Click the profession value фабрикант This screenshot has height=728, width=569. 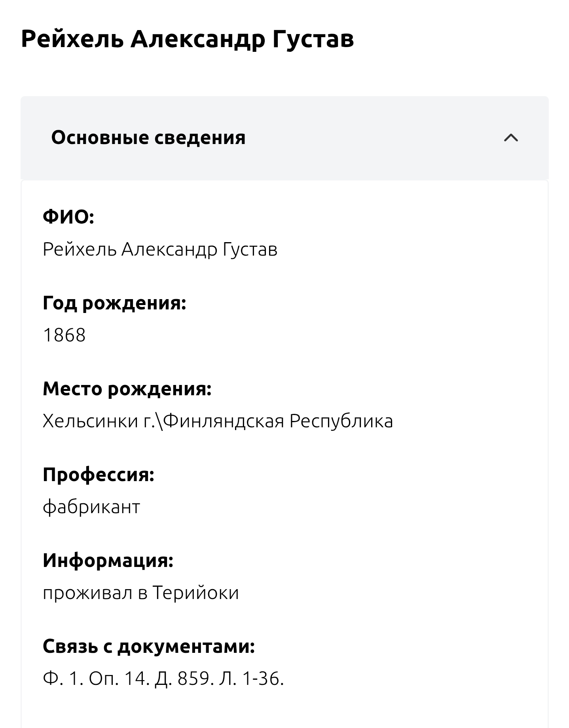coord(91,507)
